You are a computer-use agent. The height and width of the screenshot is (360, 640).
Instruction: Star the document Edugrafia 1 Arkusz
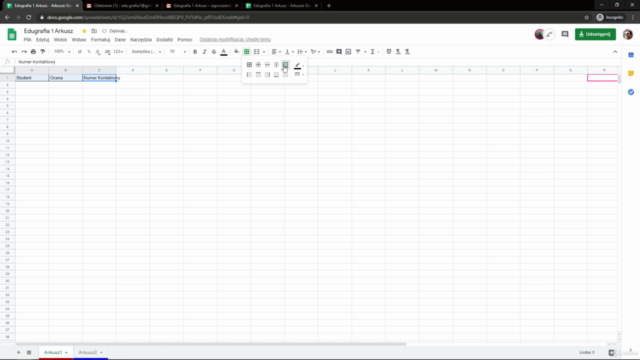(x=84, y=31)
